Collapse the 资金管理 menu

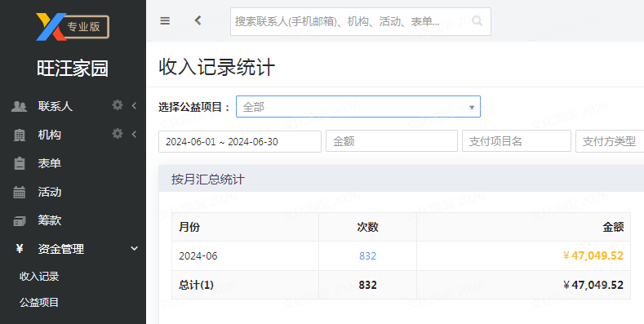[x=134, y=248]
